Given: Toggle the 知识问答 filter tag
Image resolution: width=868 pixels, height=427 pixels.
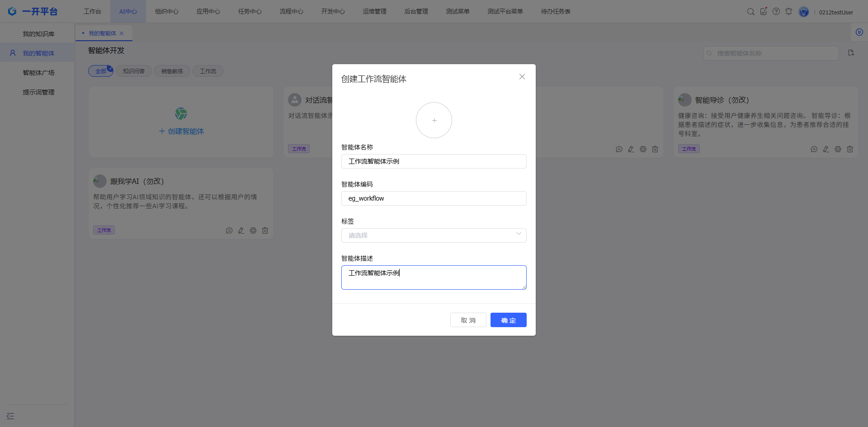Looking at the screenshot, I should pyautogui.click(x=134, y=71).
